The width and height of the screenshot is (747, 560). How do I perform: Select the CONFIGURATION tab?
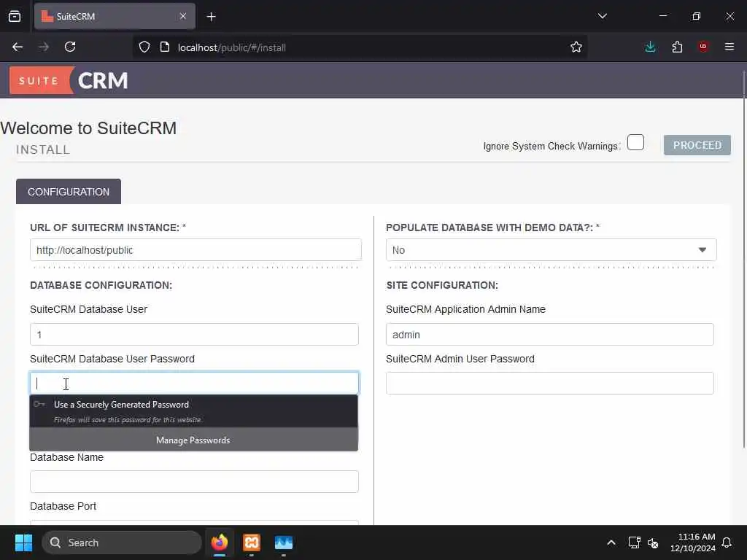click(69, 192)
